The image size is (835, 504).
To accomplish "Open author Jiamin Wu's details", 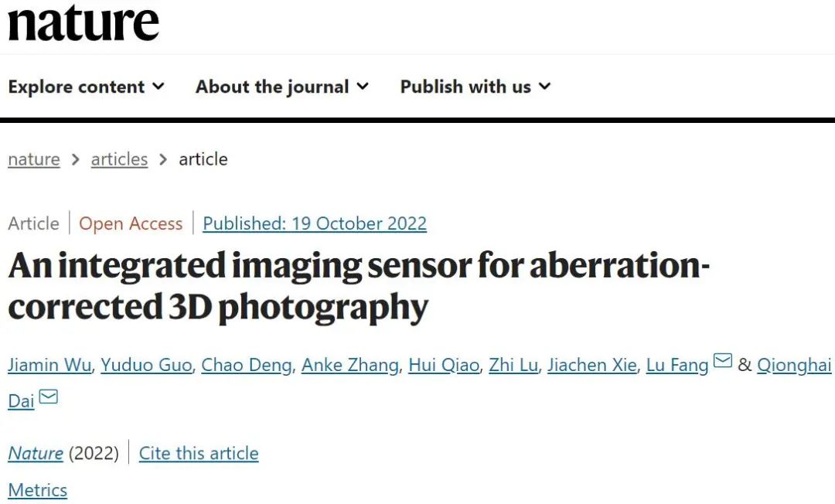I will [49, 365].
